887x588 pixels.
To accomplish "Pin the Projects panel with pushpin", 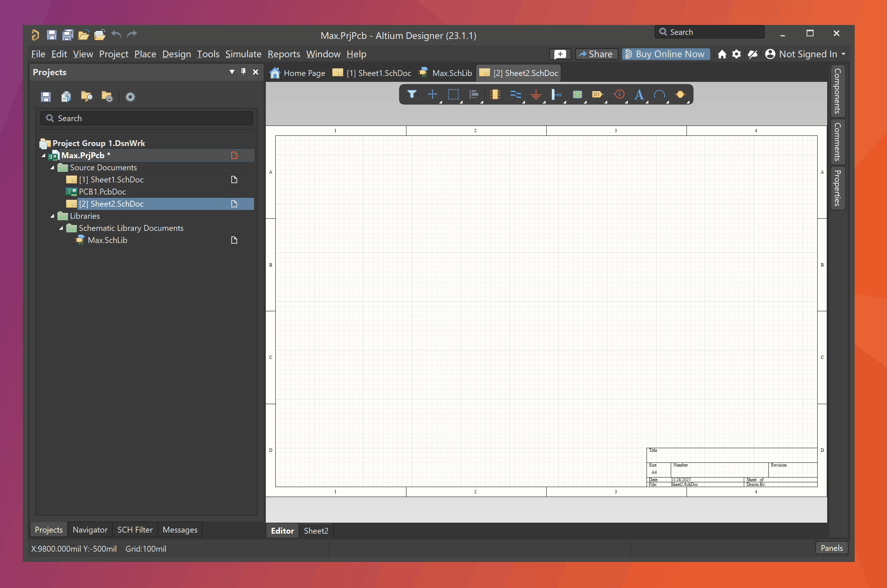I will [243, 72].
